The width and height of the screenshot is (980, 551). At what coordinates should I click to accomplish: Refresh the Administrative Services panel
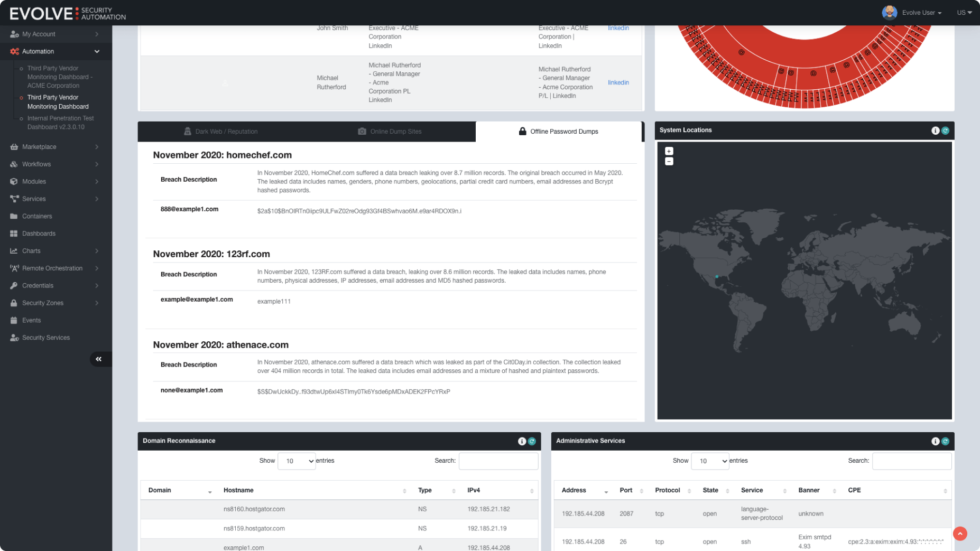click(x=945, y=441)
